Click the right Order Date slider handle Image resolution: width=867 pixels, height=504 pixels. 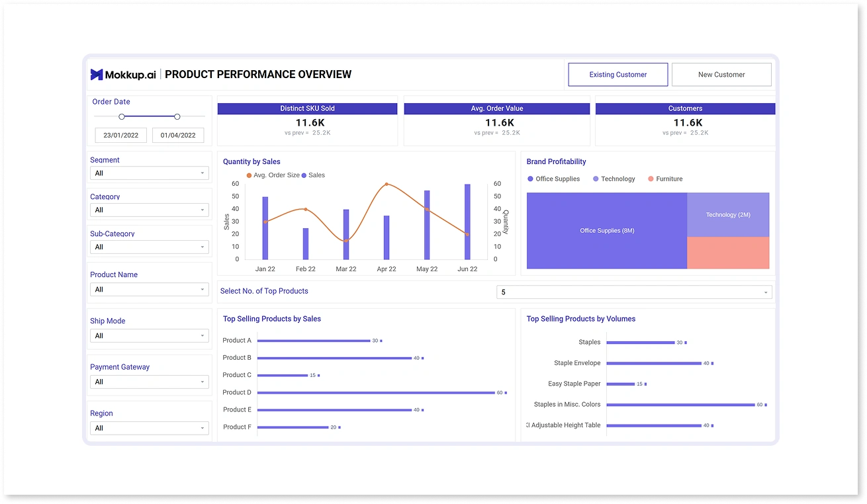177,116
